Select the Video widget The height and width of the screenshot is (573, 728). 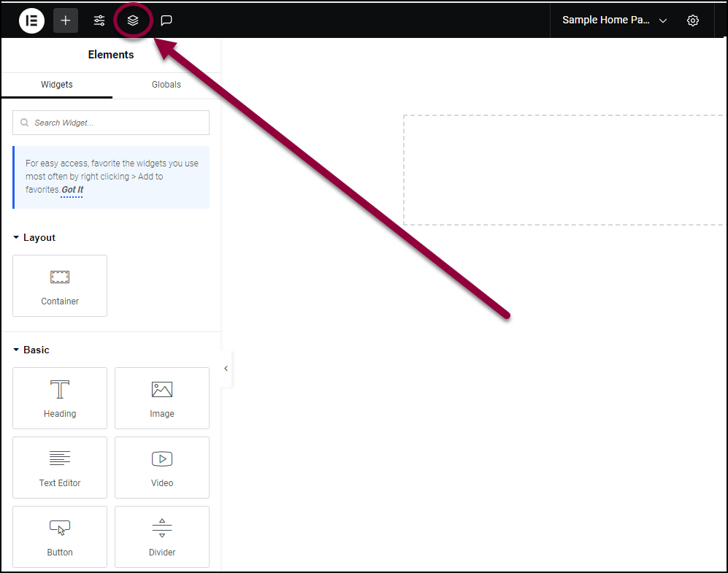[162, 467]
